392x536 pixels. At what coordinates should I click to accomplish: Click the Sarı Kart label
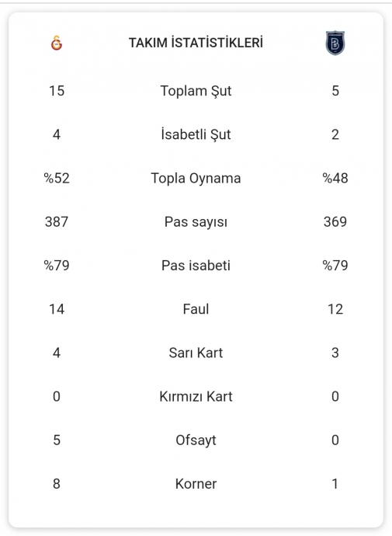(196, 353)
